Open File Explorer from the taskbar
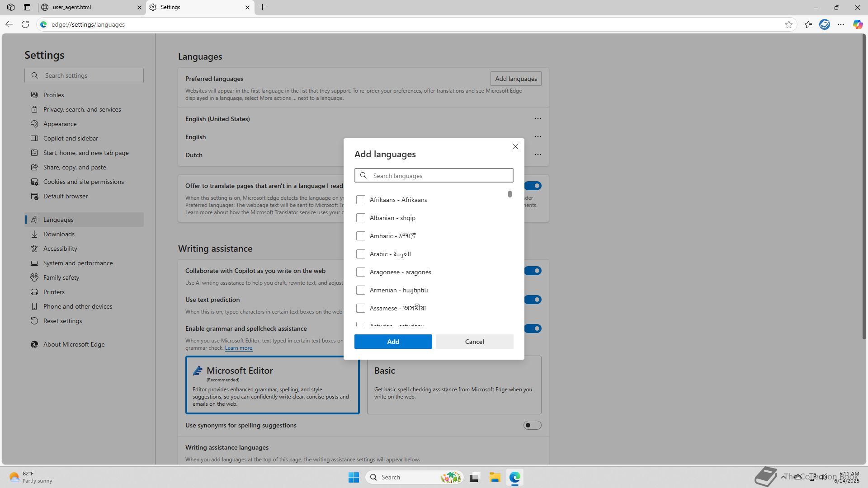 pyautogui.click(x=495, y=477)
